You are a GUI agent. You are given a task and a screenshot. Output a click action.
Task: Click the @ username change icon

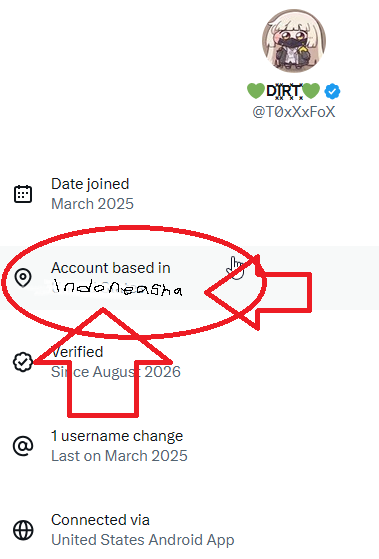click(23, 446)
